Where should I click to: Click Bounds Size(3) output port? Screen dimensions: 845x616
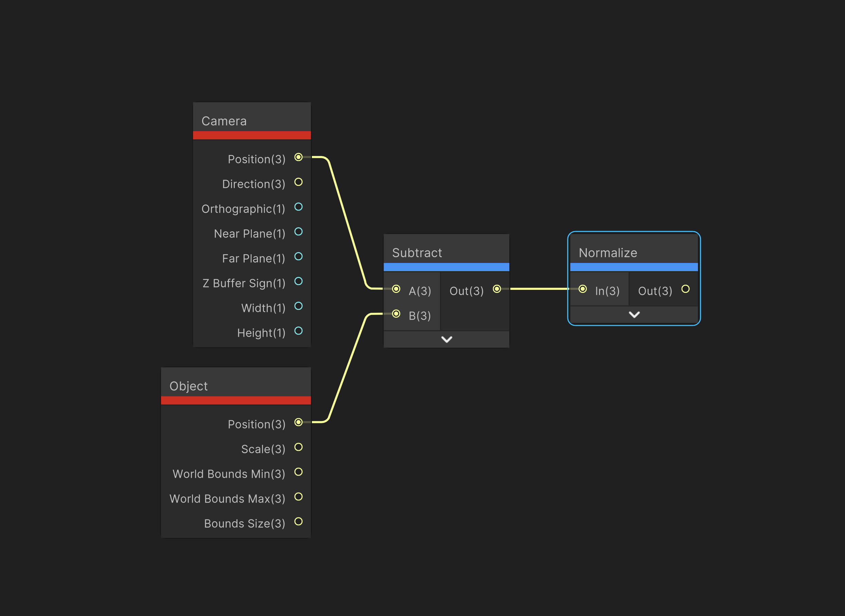298,521
